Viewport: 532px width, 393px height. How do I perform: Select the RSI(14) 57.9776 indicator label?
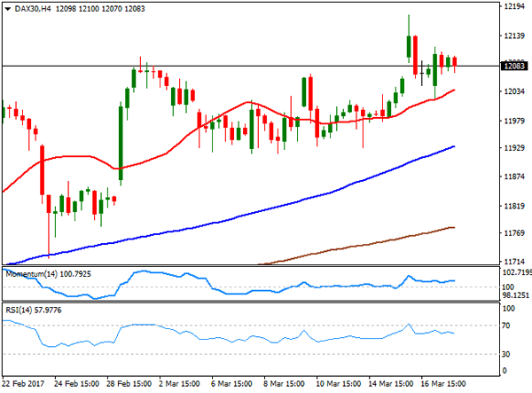click(34, 310)
